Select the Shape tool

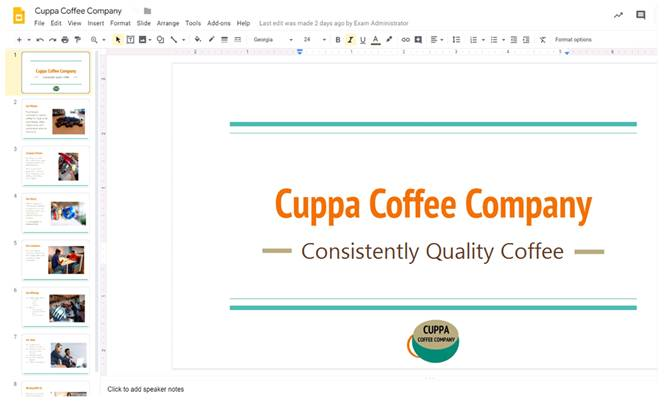point(160,40)
